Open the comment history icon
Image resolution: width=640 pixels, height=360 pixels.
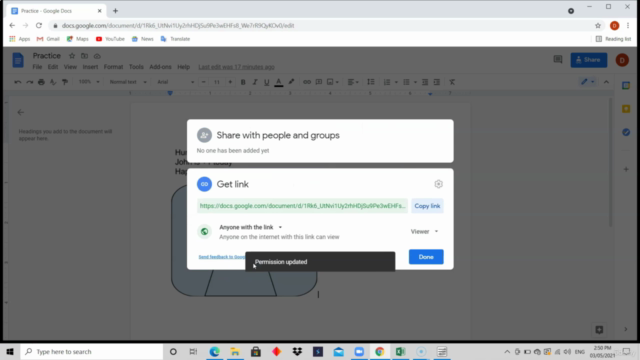(x=558, y=60)
